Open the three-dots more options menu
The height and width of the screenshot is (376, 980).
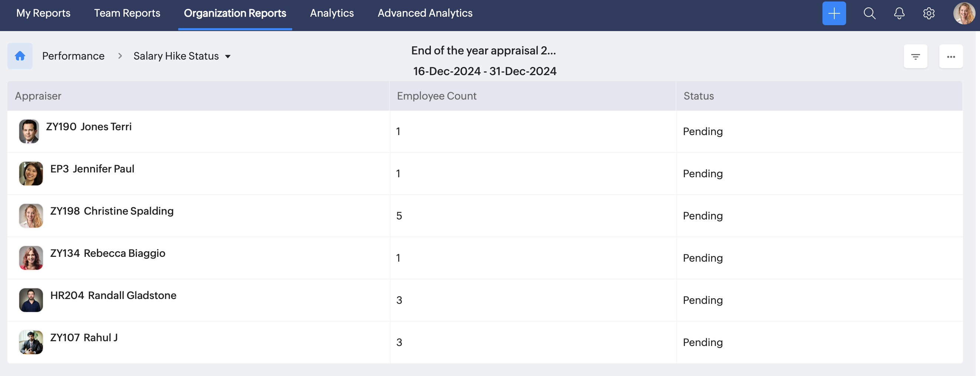coord(951,57)
